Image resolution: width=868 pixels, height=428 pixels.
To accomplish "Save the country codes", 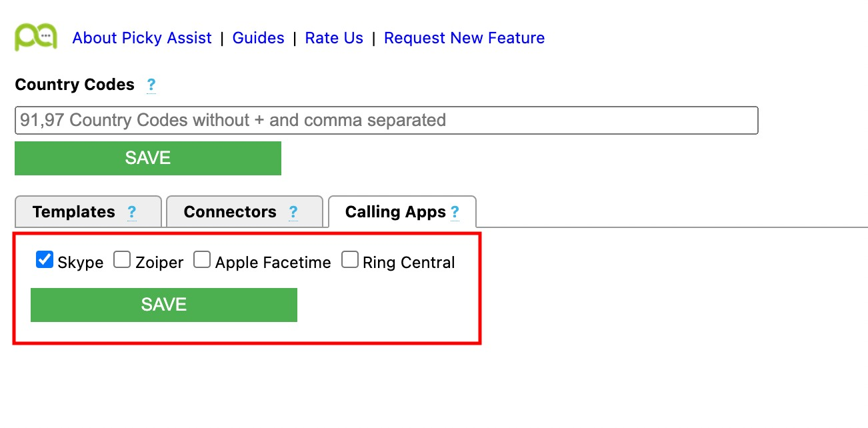I will coord(148,158).
